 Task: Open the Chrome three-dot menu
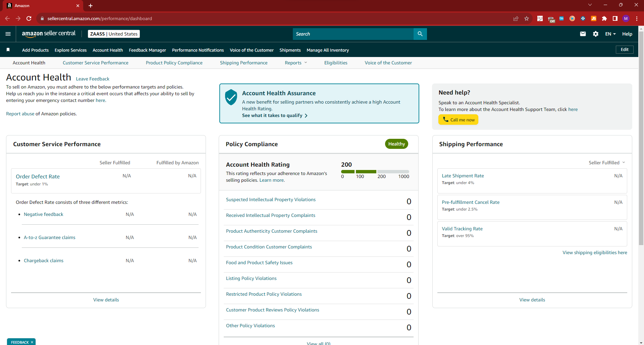pyautogui.click(x=637, y=18)
